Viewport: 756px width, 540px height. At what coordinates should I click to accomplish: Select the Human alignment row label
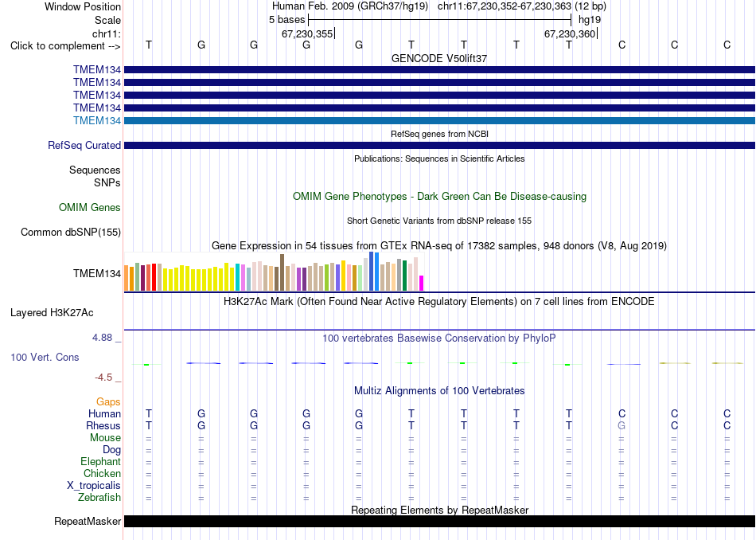[104, 414]
